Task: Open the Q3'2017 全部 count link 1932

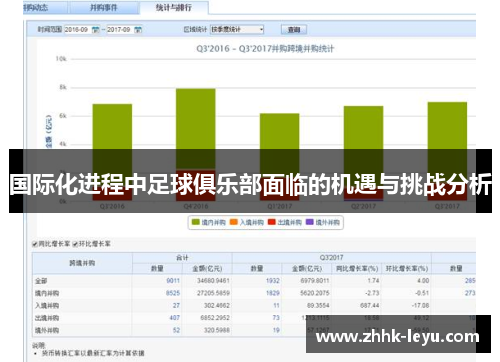Action: (273, 281)
